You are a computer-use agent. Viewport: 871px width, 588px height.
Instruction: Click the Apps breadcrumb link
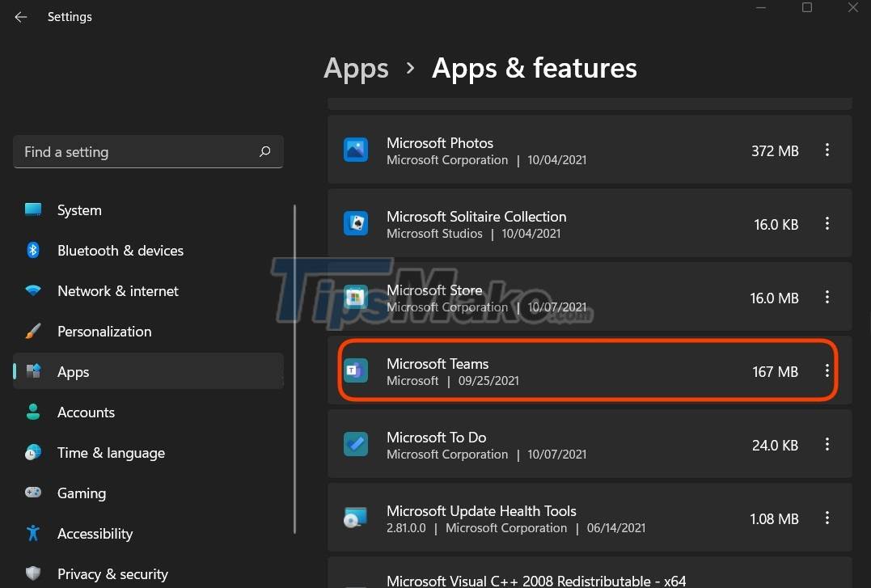point(356,70)
